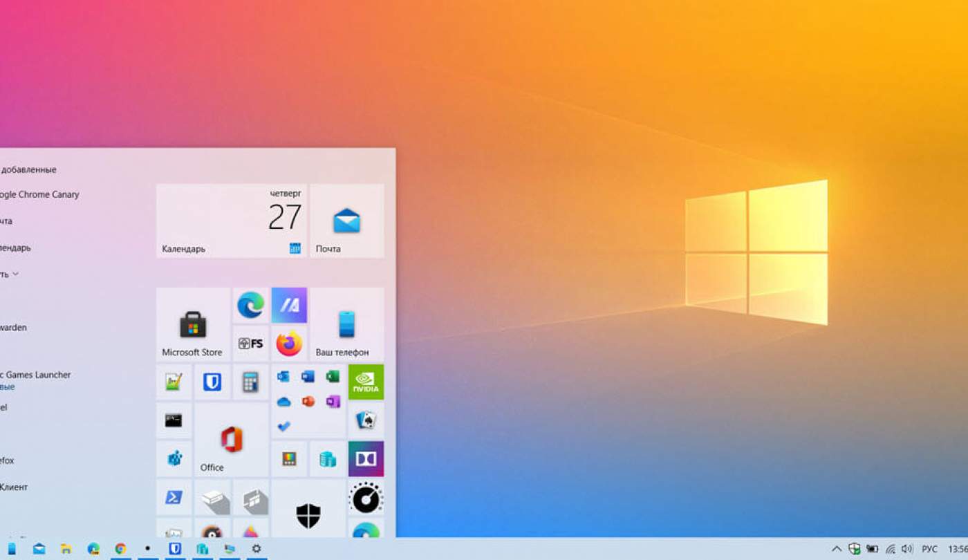968x560 pixels.
Task: Open Edge Dev on the taskbar
Action: pos(93,549)
